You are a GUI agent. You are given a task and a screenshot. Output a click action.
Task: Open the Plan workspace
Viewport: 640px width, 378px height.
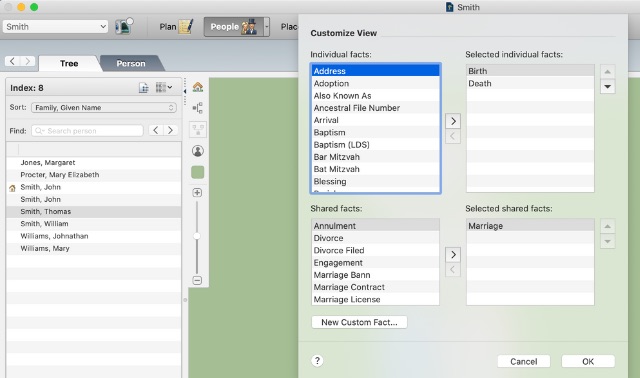click(176, 27)
